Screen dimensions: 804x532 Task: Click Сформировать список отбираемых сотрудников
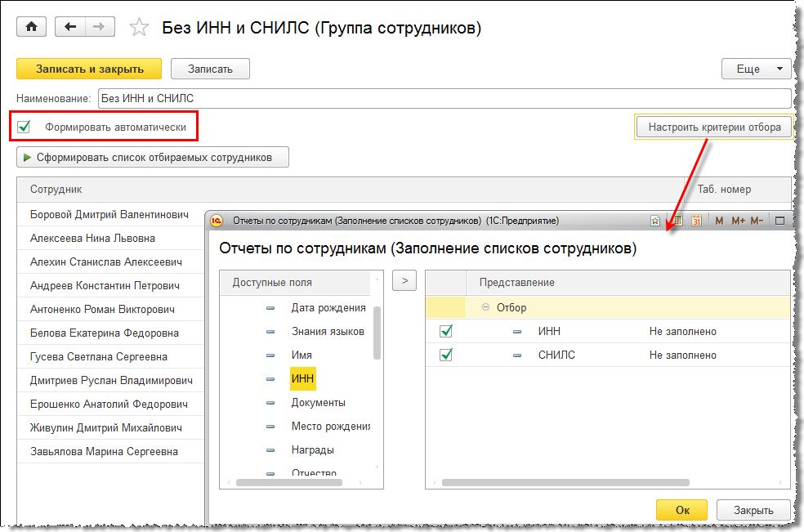point(153,157)
